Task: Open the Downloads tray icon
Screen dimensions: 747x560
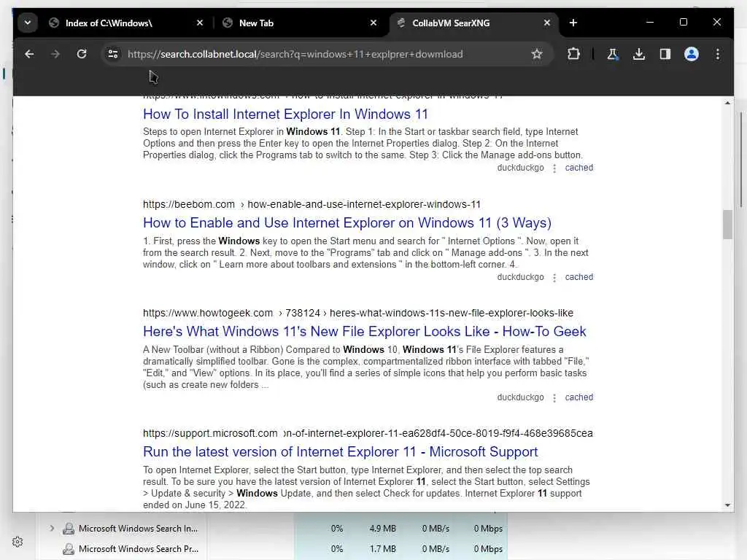Action: [639, 54]
